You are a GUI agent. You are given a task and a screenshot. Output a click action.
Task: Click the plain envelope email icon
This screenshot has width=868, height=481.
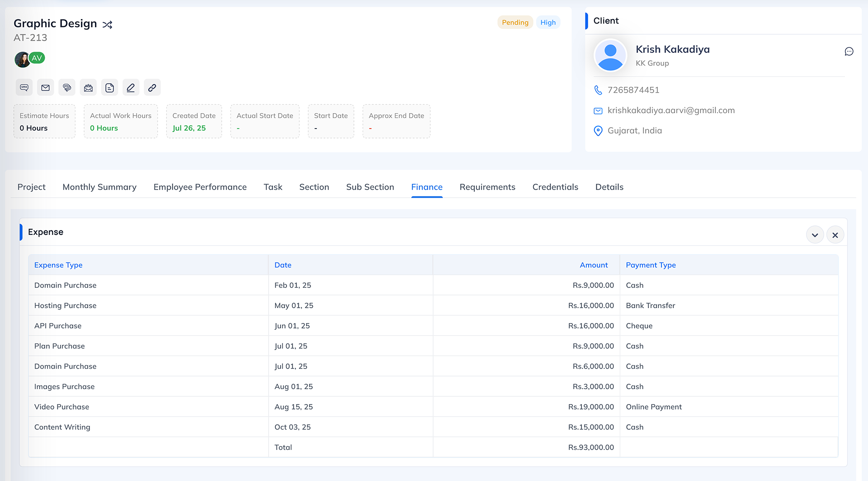click(x=45, y=88)
